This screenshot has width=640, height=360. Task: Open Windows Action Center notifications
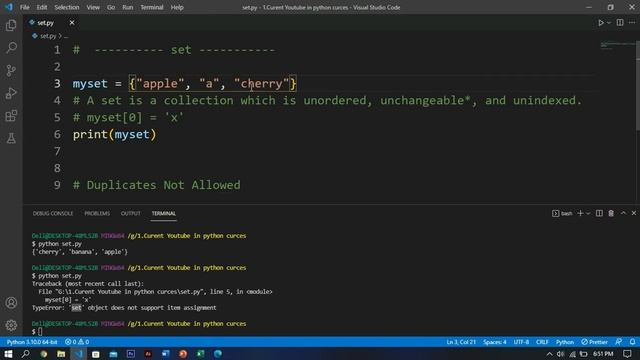tap(627, 354)
